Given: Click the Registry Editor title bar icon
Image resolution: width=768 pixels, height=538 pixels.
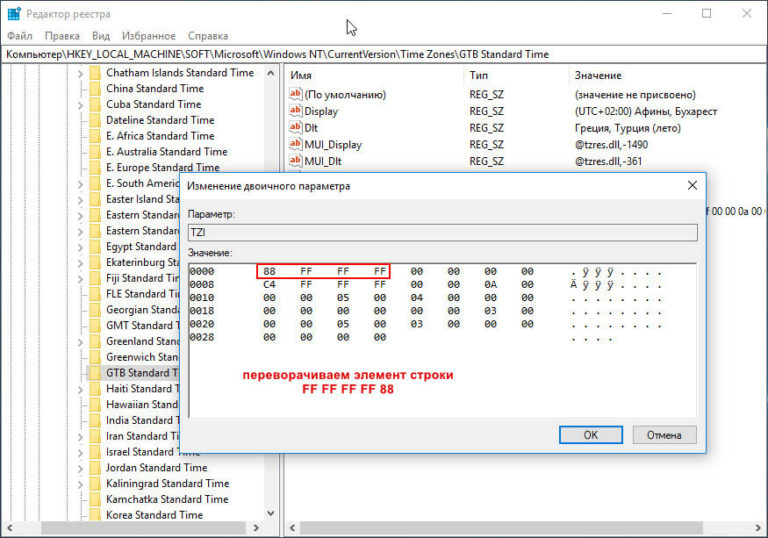Looking at the screenshot, I should (12, 13).
